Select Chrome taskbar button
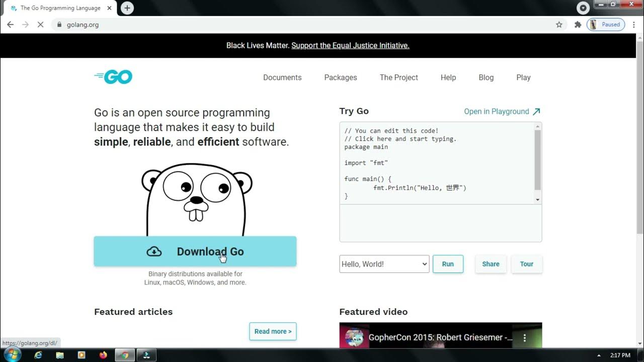The image size is (644, 362). click(125, 355)
